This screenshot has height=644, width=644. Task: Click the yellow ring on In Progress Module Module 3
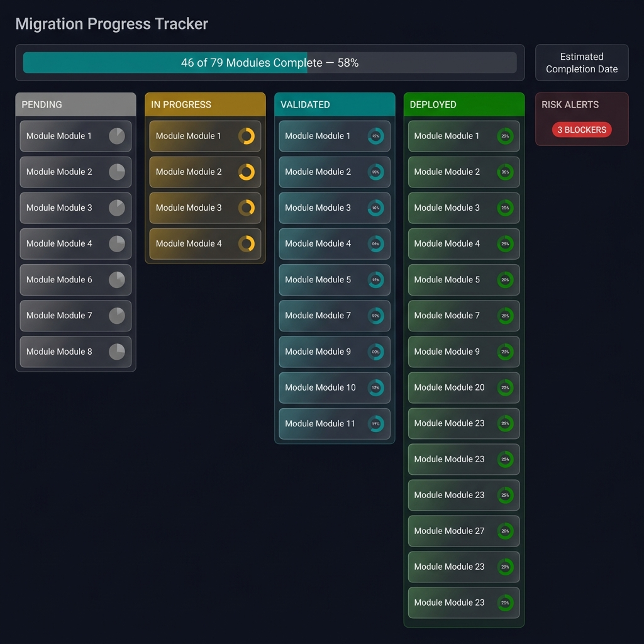coord(247,208)
